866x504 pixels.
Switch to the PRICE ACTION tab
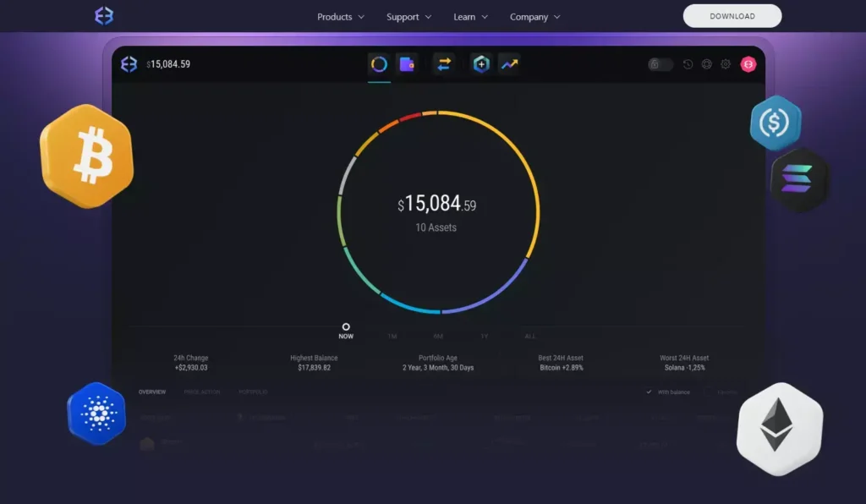[x=201, y=392]
